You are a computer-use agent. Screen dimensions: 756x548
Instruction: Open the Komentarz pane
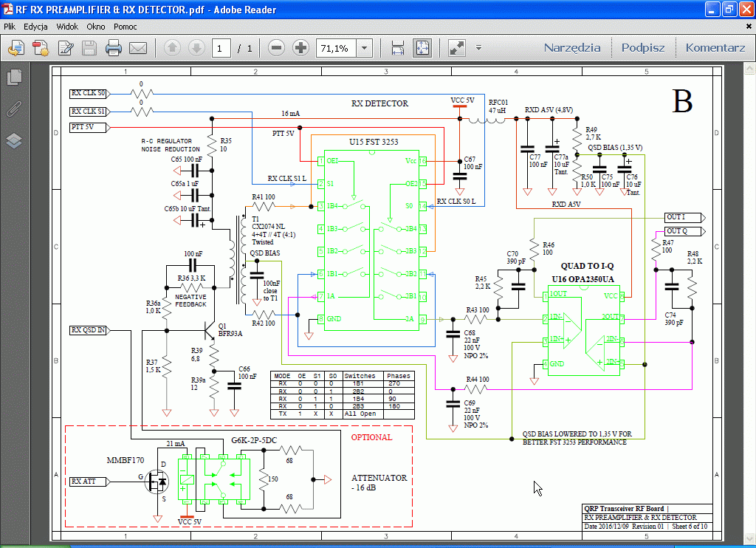pos(715,48)
